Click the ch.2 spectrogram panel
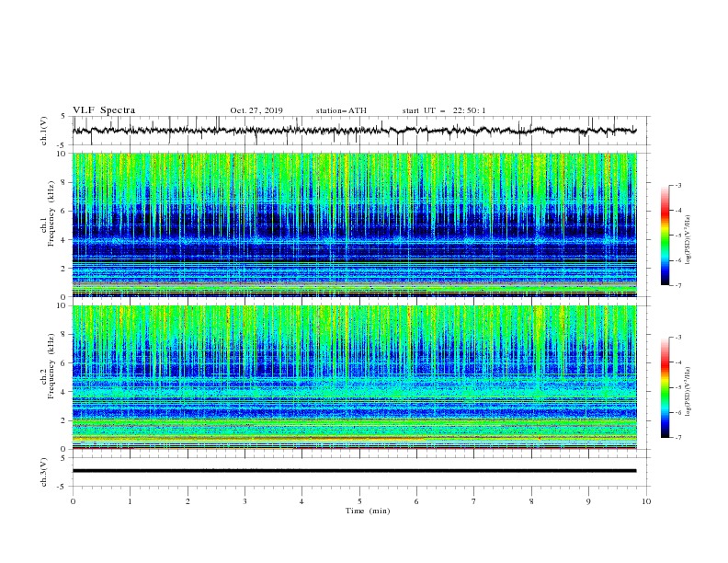The width and height of the screenshot is (728, 563). [354, 377]
